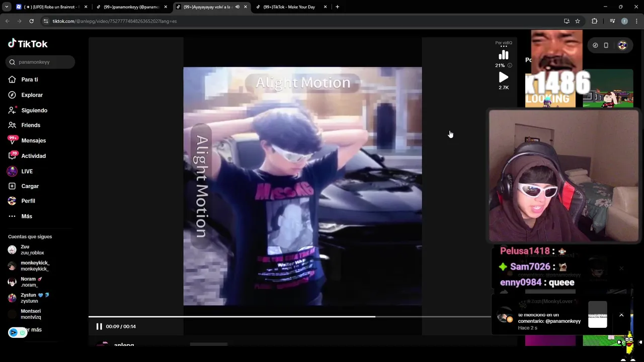This screenshot has width=644, height=362.
Task: Open Chrome profile avatar
Action: coord(624,21)
